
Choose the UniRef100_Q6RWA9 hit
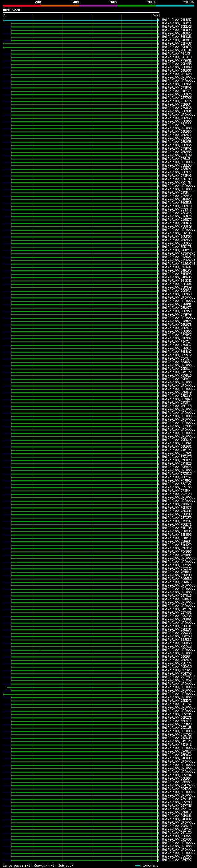(177, 67)
